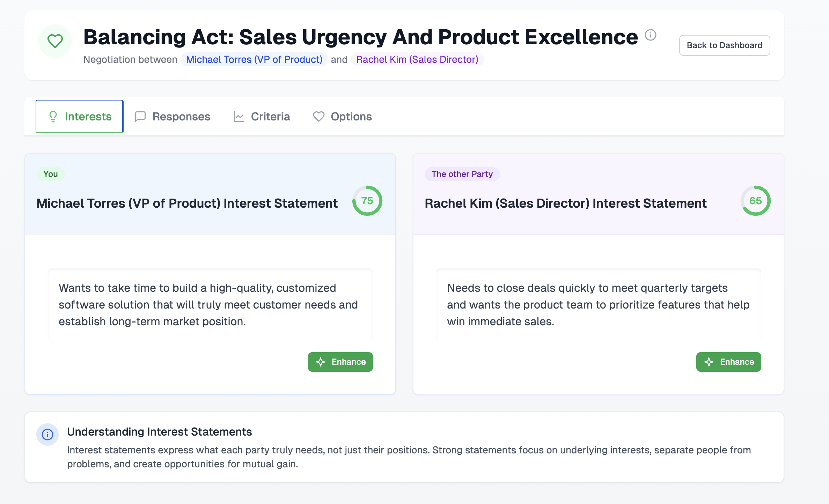Select the Options tab

click(x=343, y=117)
